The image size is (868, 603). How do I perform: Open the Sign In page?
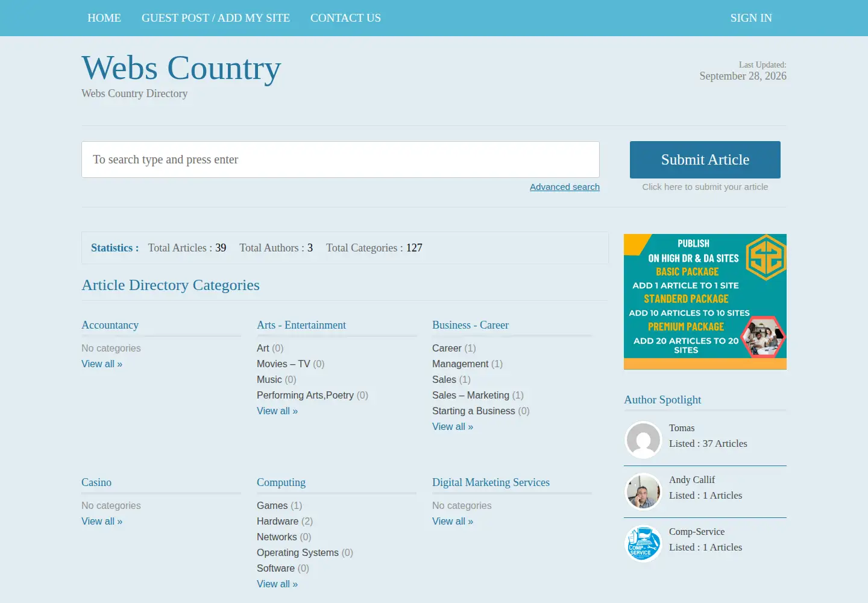tap(751, 18)
